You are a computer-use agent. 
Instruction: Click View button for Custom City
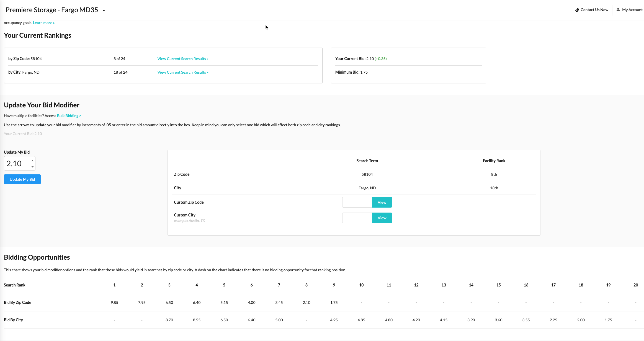[382, 218]
